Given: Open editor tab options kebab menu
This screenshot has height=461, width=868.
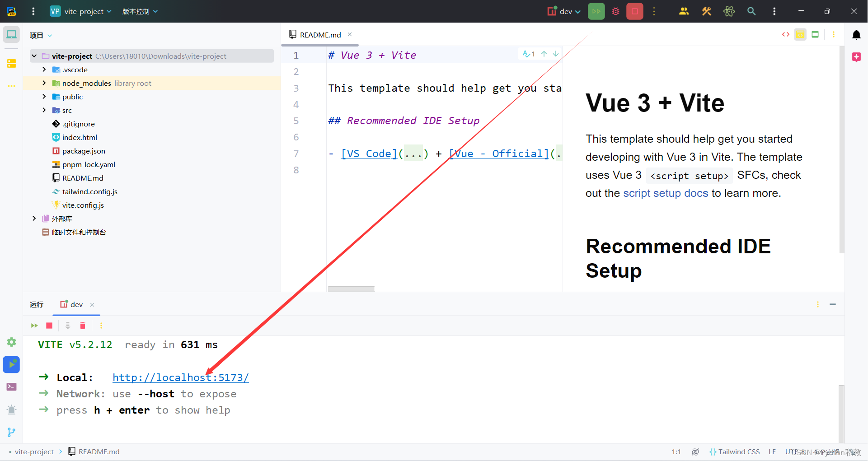Looking at the screenshot, I should tap(834, 34).
